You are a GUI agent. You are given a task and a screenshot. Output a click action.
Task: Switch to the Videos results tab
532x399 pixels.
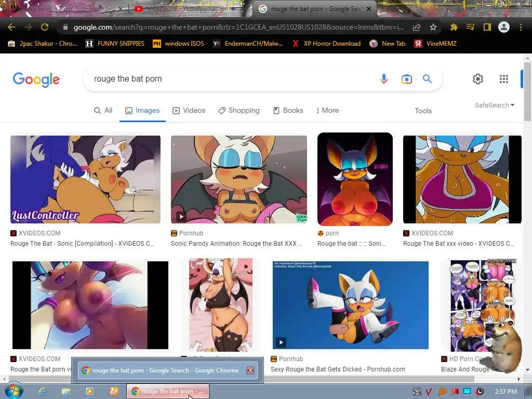(189, 110)
